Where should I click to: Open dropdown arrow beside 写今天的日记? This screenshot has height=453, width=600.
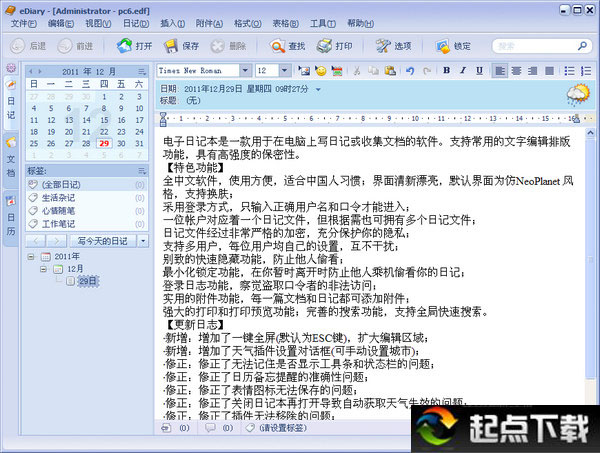(x=143, y=241)
